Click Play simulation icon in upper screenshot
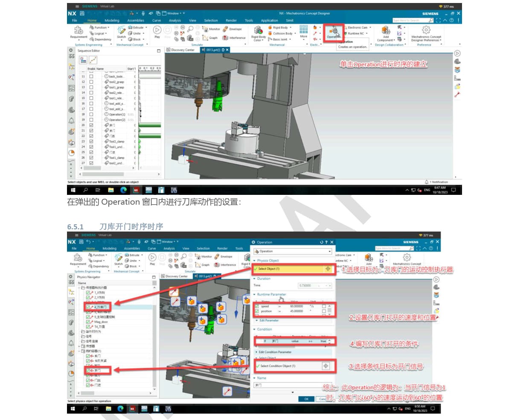Screen dimensions: 529x420 click(x=157, y=30)
